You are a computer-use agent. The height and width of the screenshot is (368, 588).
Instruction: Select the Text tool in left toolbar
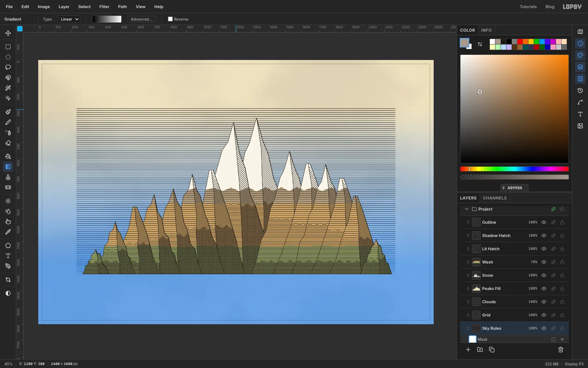8,256
